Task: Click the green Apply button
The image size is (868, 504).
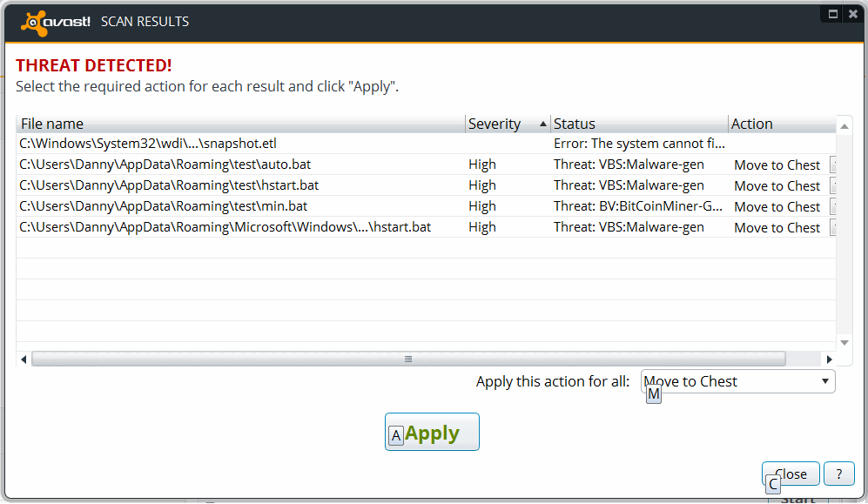Action: 433,432
